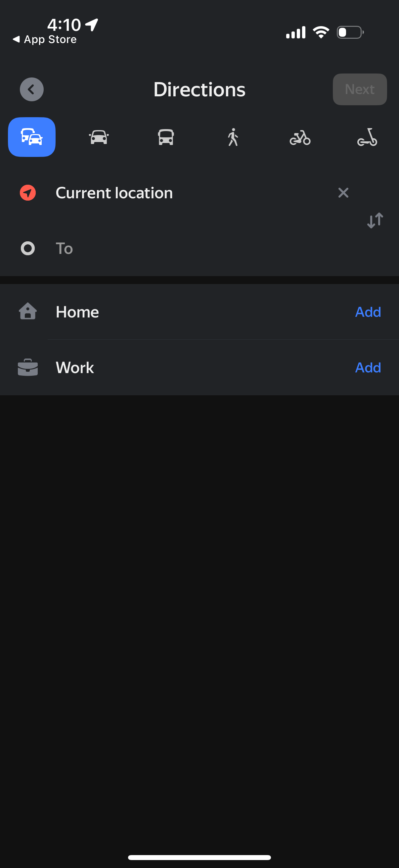Add a Work address
This screenshot has width=399, height=868.
pyautogui.click(x=368, y=367)
